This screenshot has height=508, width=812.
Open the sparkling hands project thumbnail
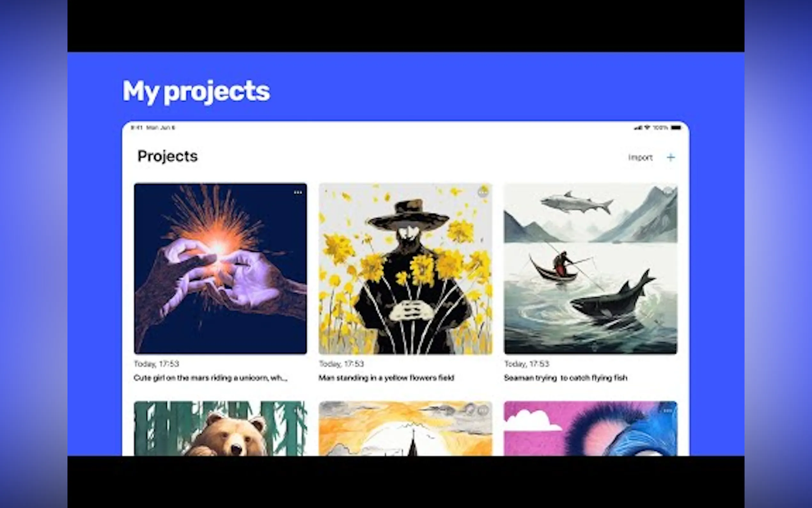pyautogui.click(x=220, y=268)
